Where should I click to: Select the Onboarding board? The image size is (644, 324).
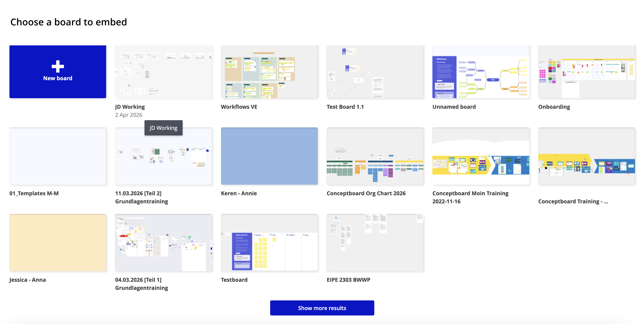click(x=586, y=72)
